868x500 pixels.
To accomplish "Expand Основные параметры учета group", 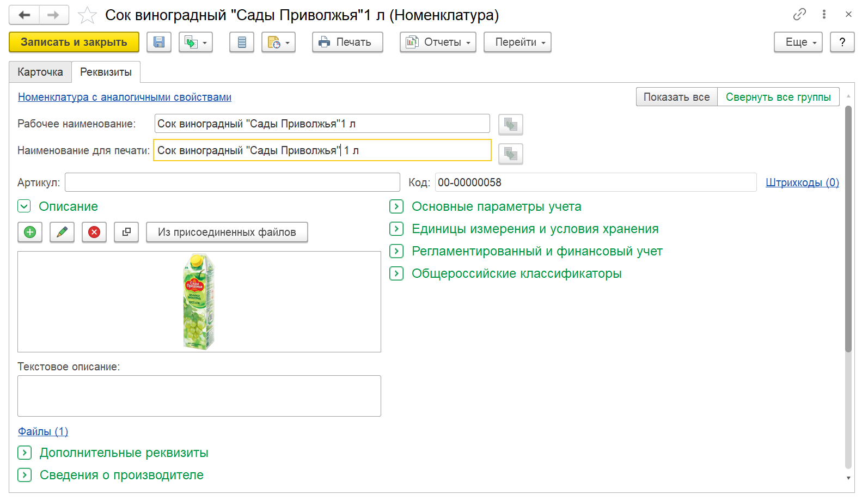I will [x=396, y=206].
